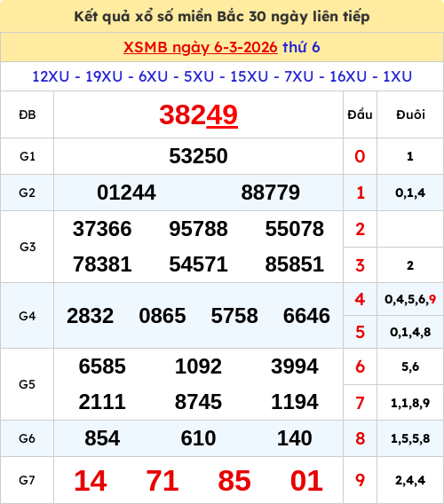Viewport: 444px width, 504px height.
Task: Select G3 number 55078
Action: click(295, 229)
